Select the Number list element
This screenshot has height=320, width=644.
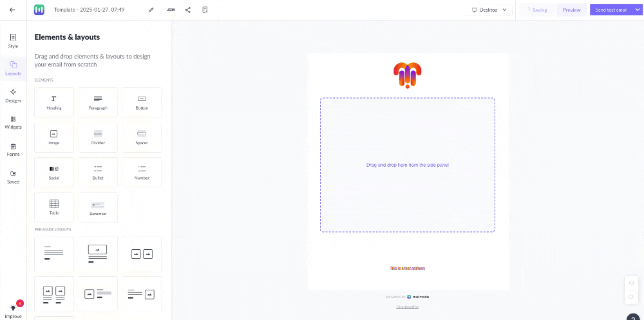tap(142, 172)
